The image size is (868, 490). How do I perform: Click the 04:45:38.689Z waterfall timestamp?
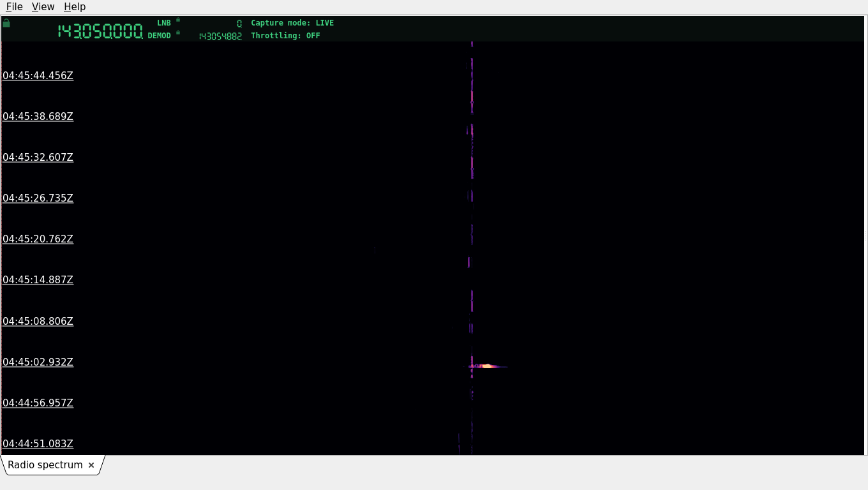(x=38, y=117)
